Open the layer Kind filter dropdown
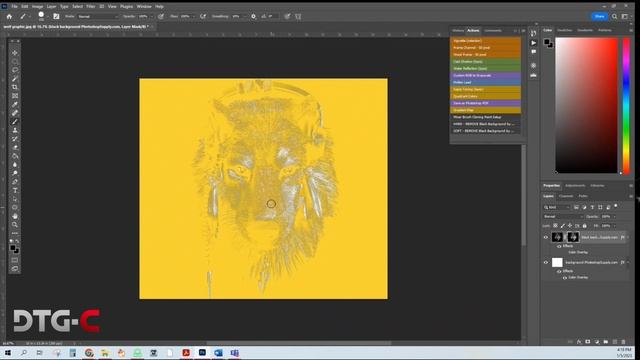Image resolution: width=640 pixels, height=360 pixels. click(x=557, y=207)
